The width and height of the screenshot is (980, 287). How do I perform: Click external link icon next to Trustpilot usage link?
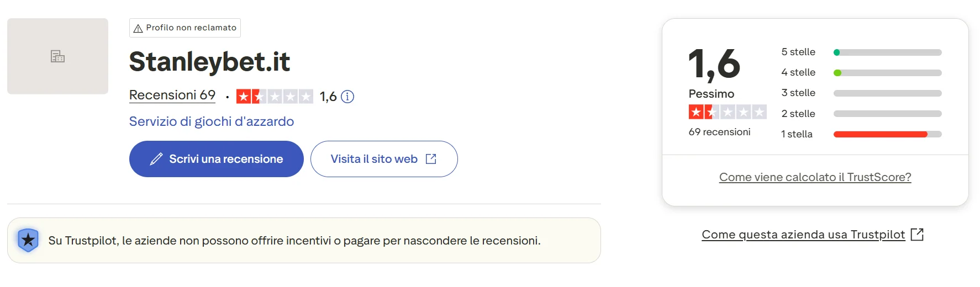(917, 234)
